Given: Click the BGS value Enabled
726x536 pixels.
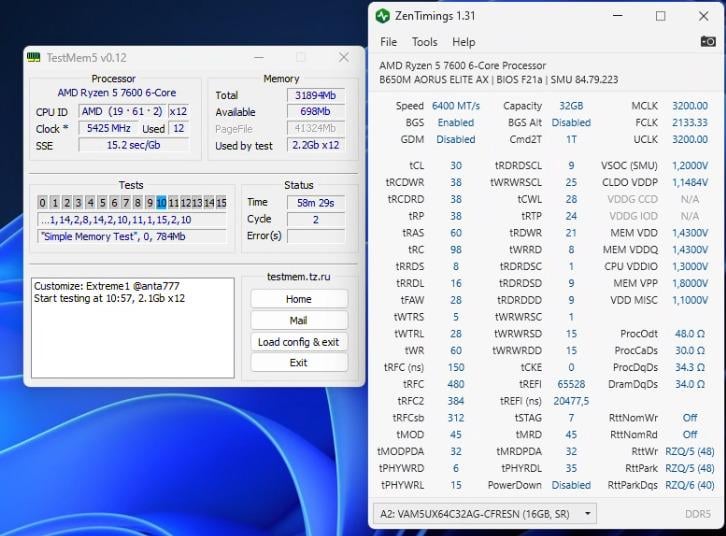Looking at the screenshot, I should click(456, 123).
